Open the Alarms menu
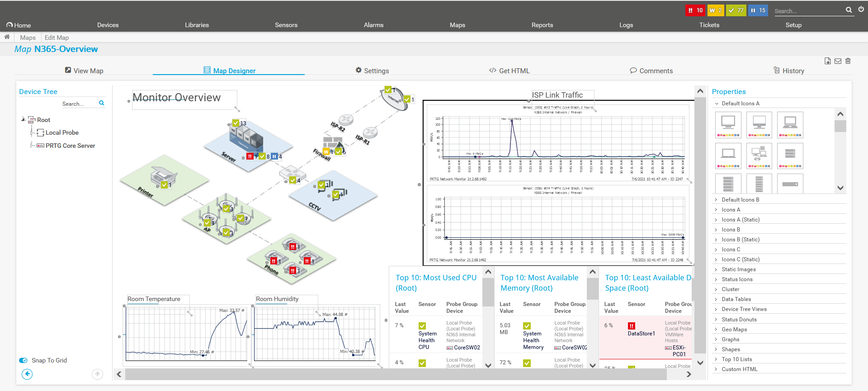 pyautogui.click(x=373, y=25)
